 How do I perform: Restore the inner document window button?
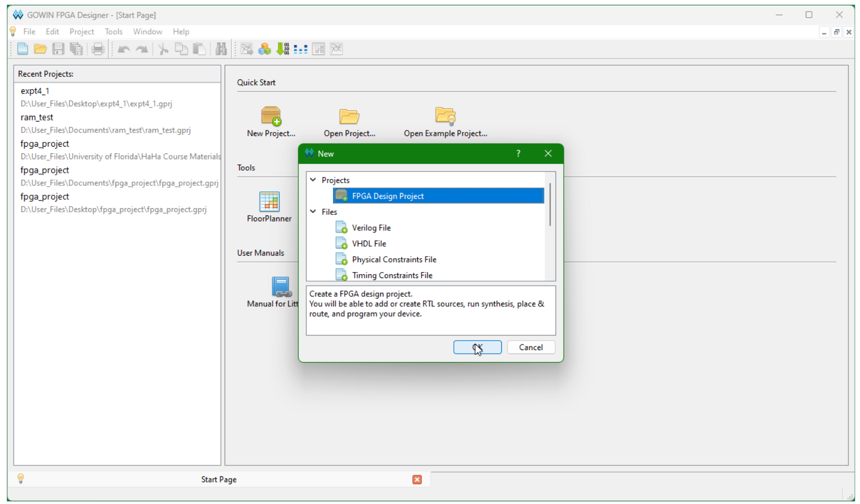837,32
